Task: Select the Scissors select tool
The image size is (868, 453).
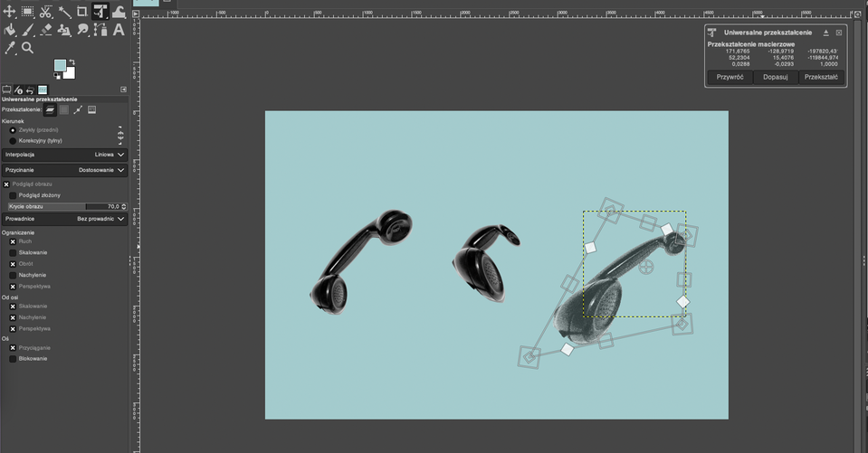Action: pos(46,13)
